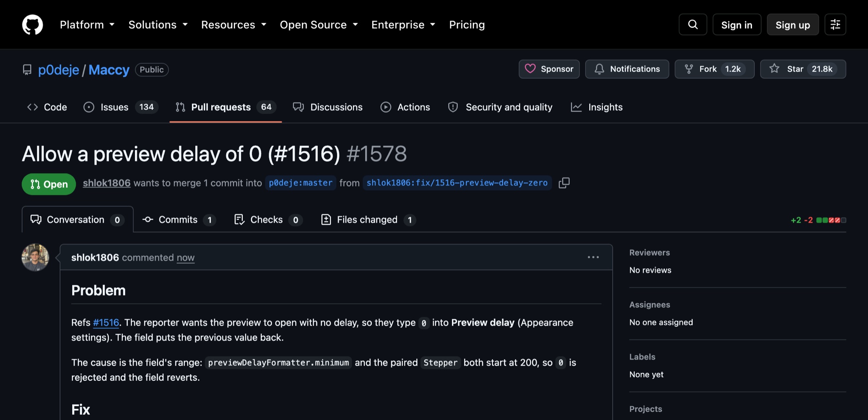
Task: Expand the Resources menu
Action: coord(234,25)
